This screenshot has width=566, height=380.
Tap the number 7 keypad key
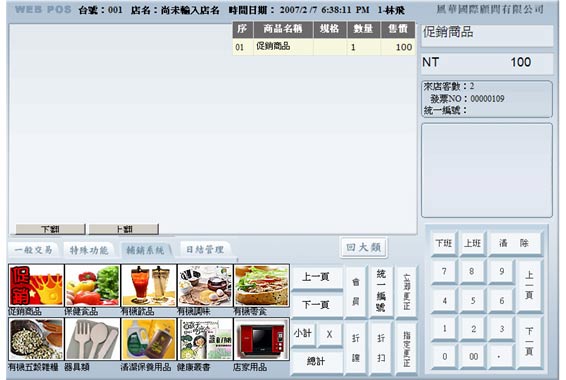444,271
